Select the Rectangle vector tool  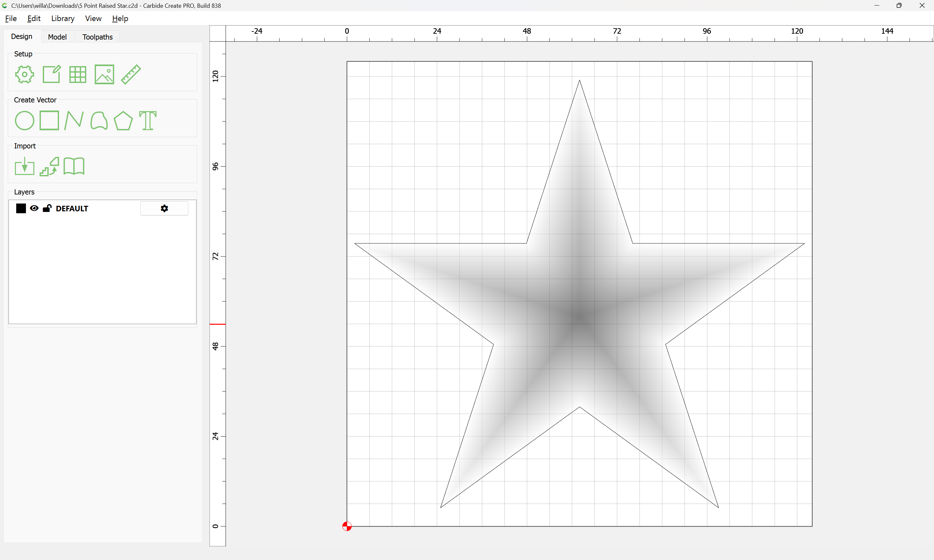pos(49,120)
